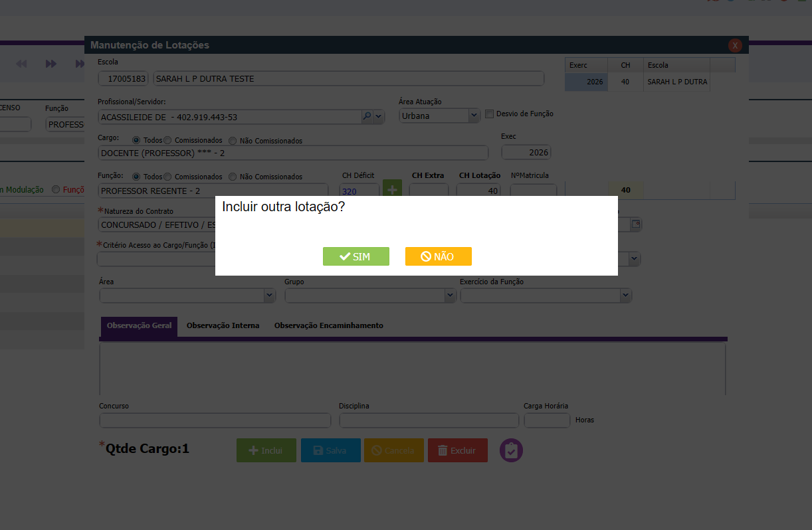
Task: Select Comissionados radio in the Cargo row
Action: click(168, 141)
